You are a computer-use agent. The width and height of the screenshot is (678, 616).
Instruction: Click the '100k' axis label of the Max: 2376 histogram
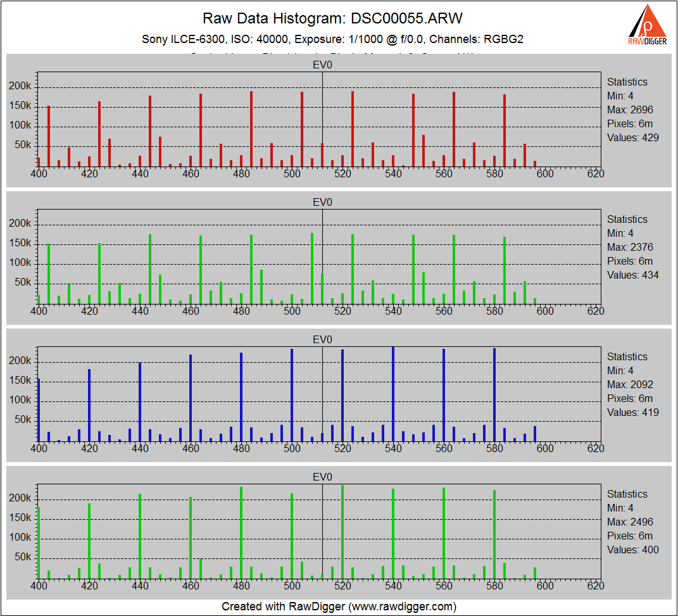[x=20, y=263]
